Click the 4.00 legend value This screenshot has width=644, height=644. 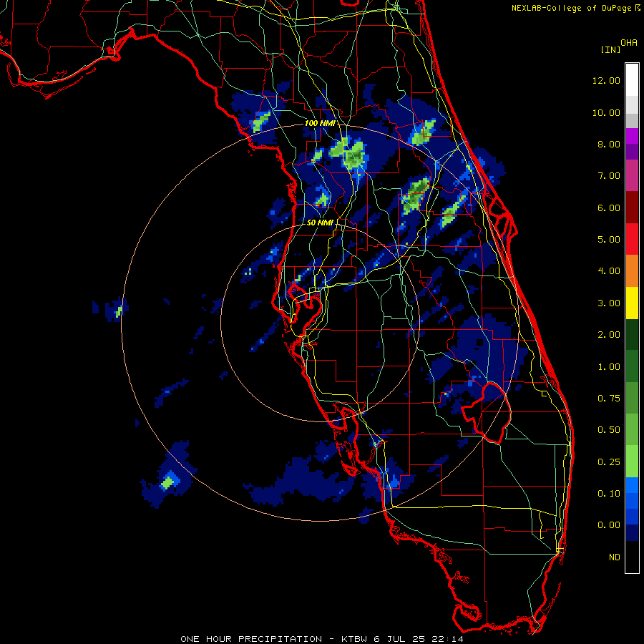point(609,271)
